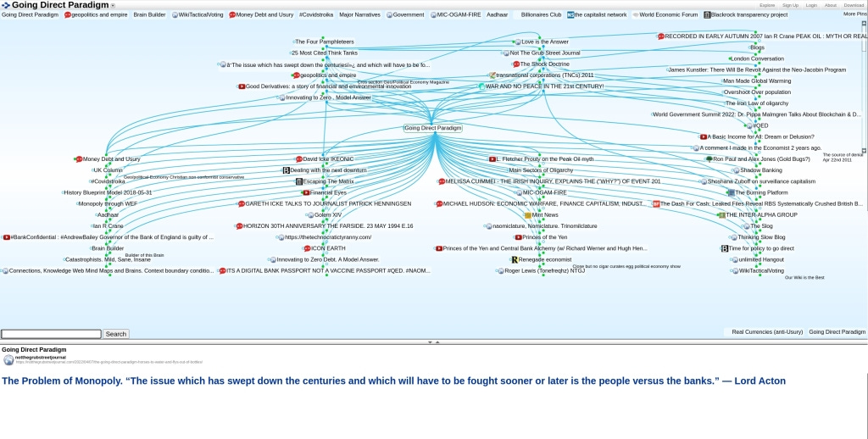This screenshot has width=868, height=439.
Task: Open unlimited Hangout thought
Action: point(761,259)
